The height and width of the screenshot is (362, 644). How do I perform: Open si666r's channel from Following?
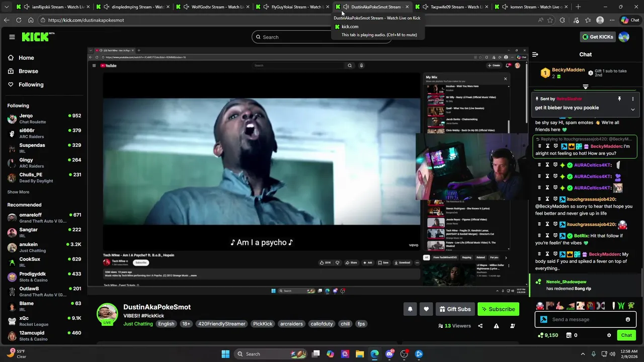point(44,133)
